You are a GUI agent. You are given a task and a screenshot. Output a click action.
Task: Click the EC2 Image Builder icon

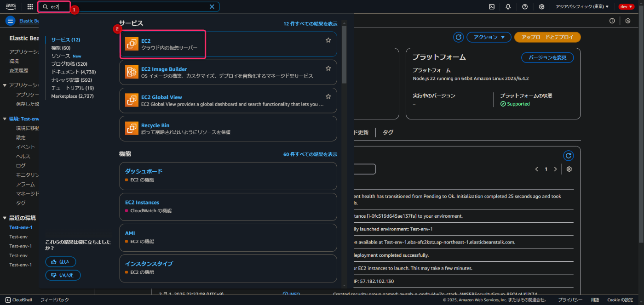132,73
